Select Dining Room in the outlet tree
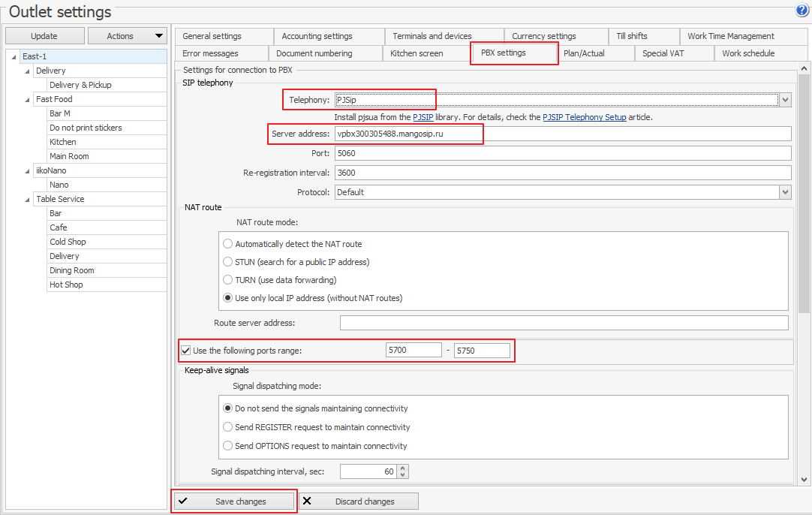 [x=72, y=270]
